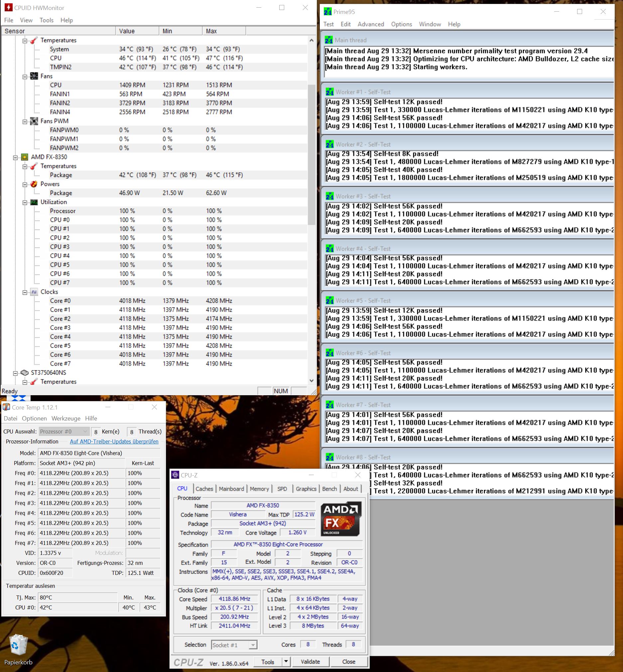The height and width of the screenshot is (672, 623).
Task: Click the HWMonitor scroll down arrow
Action: [x=311, y=381]
